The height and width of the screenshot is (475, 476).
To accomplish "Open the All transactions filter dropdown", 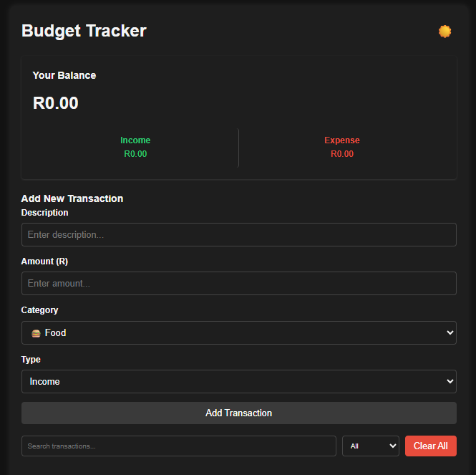I will coord(370,446).
